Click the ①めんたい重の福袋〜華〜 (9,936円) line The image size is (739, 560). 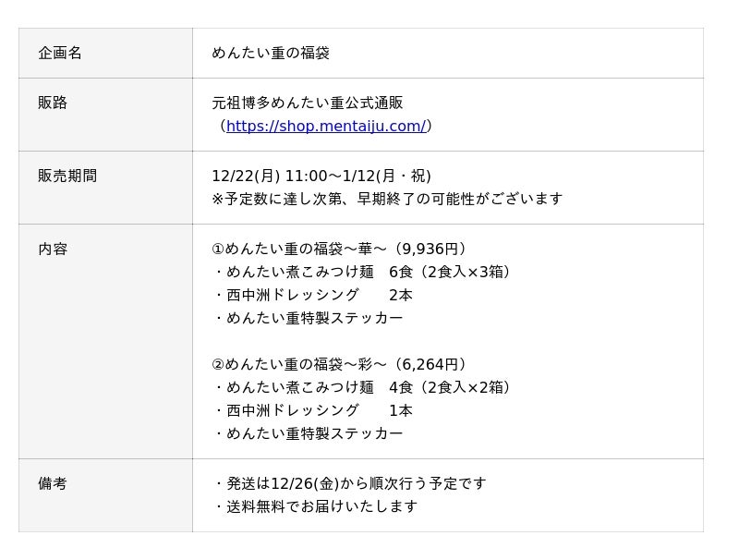[340, 250]
